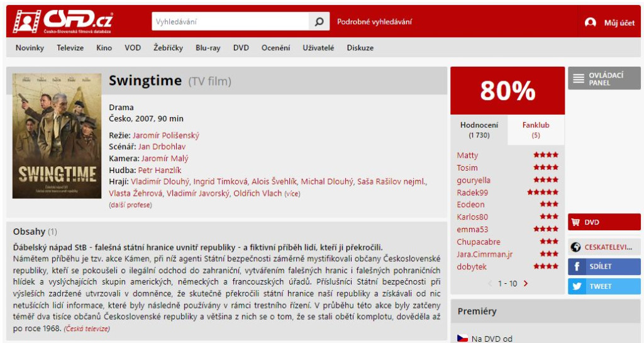The width and height of the screenshot is (644, 343).
Task: Go to next ratings page arrow
Action: coord(525,283)
